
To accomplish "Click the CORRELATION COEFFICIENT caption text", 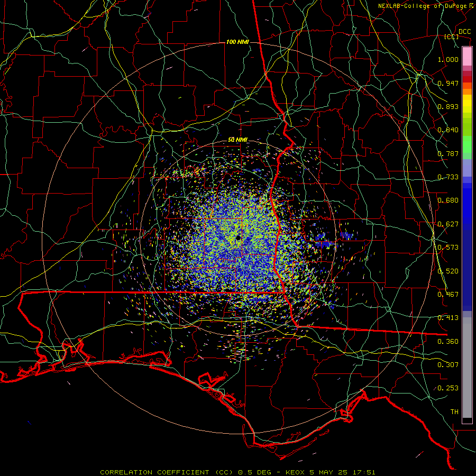I will point(154,472).
